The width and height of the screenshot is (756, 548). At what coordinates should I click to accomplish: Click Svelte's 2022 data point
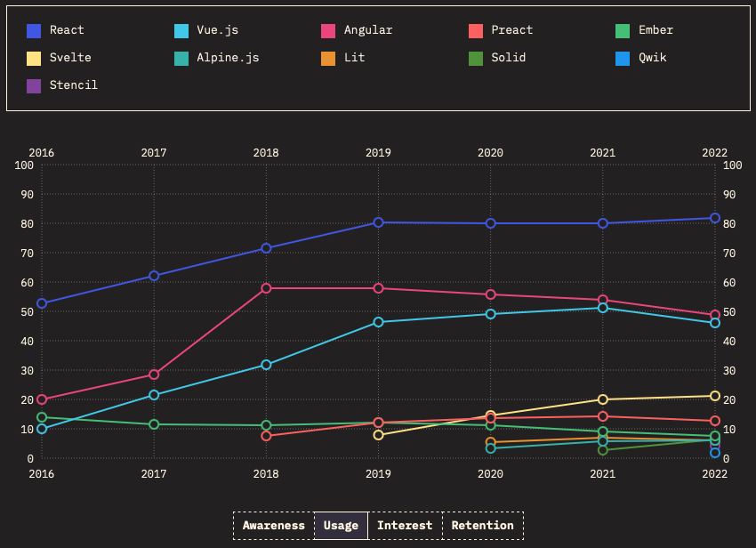(x=715, y=396)
